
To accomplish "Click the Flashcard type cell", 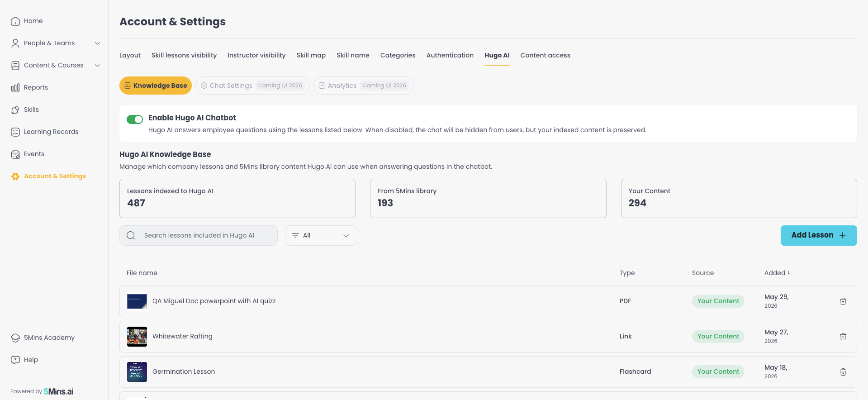I will [x=636, y=372].
